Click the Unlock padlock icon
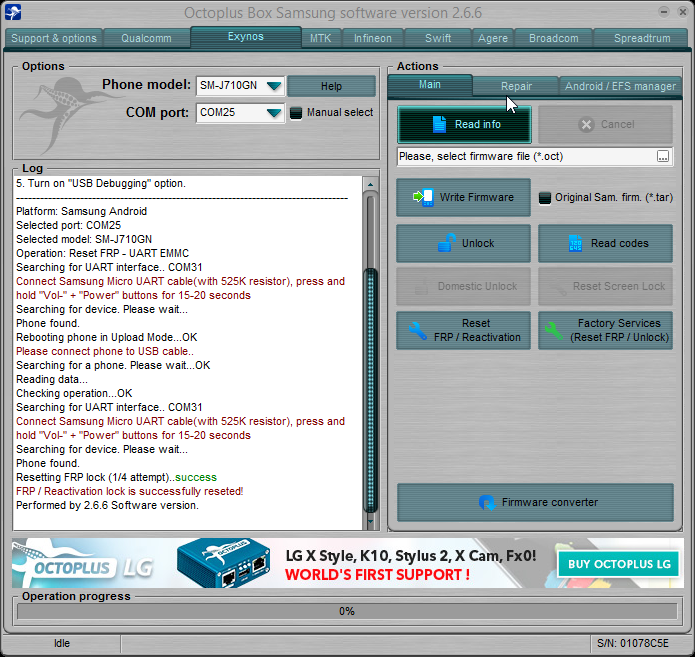Viewport: 695px width, 657px height. click(x=446, y=242)
